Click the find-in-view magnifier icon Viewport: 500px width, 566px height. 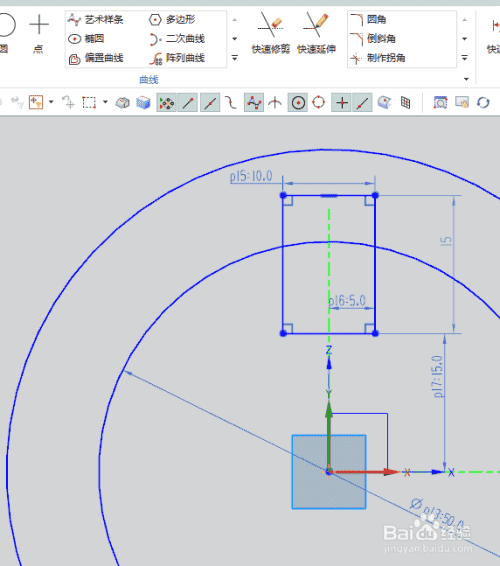440,103
